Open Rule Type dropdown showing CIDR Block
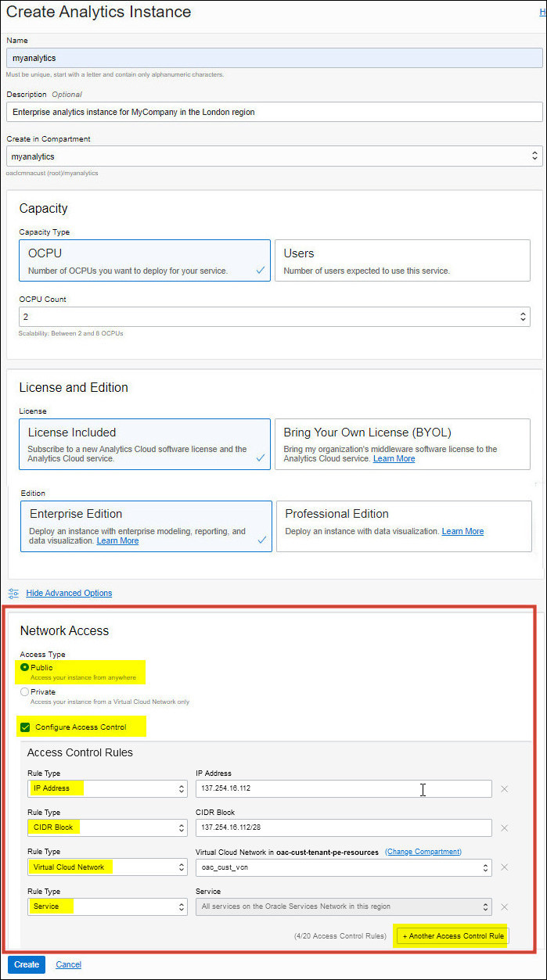This screenshot has height=980, width=547. (x=107, y=827)
